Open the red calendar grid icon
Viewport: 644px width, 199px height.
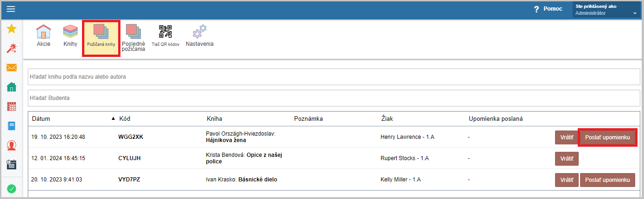(12, 106)
